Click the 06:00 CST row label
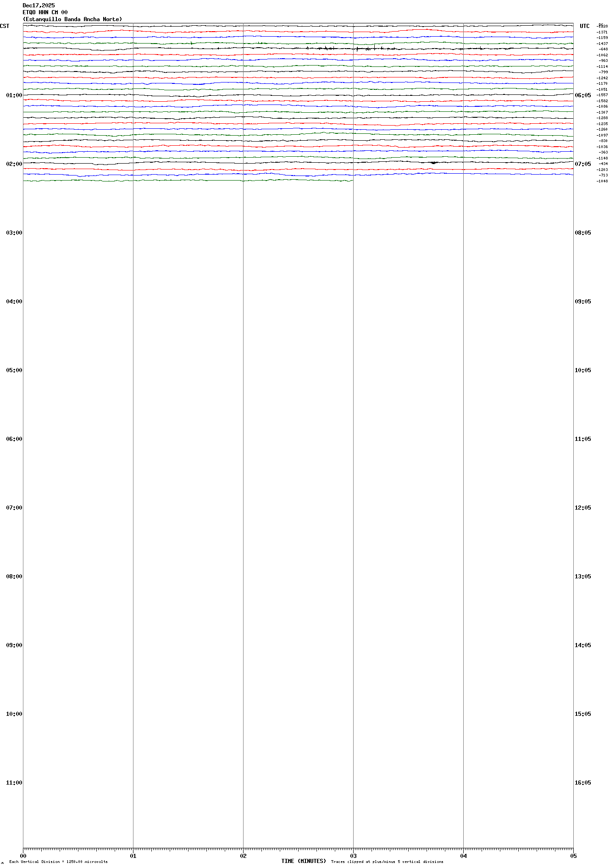Image resolution: width=610 pixels, height=868 pixels. coord(14,439)
